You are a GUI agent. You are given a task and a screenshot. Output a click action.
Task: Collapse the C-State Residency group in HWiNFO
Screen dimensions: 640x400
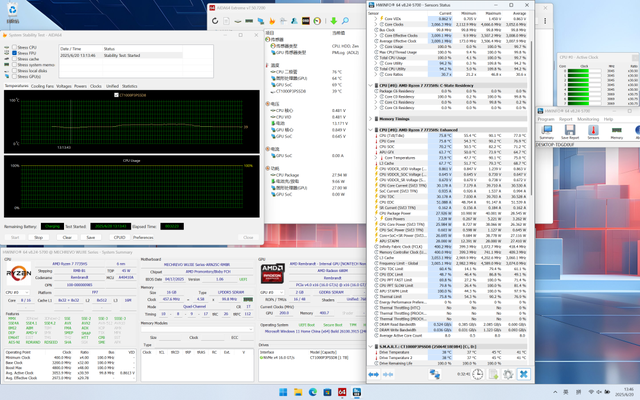(x=371, y=86)
